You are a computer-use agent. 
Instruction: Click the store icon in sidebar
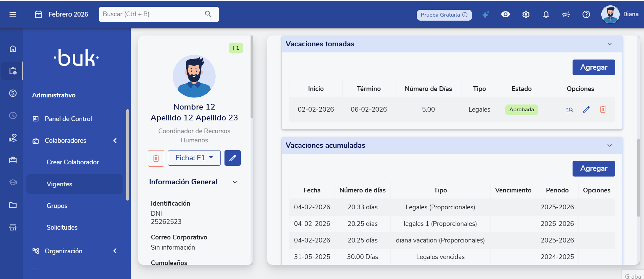pyautogui.click(x=13, y=227)
